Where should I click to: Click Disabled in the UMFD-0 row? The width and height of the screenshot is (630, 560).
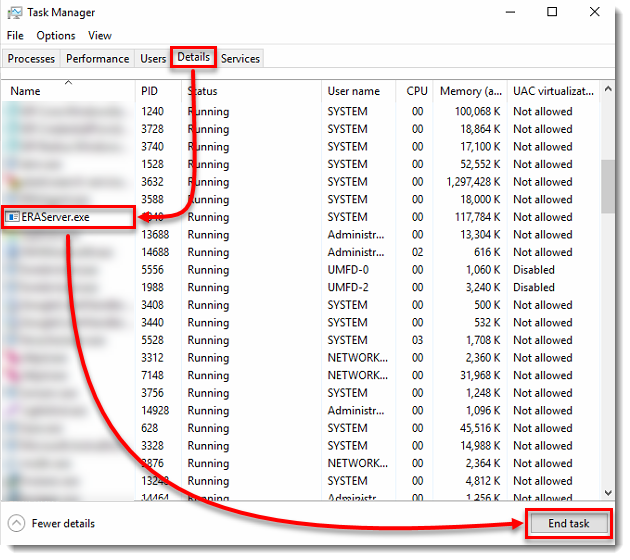(x=534, y=270)
